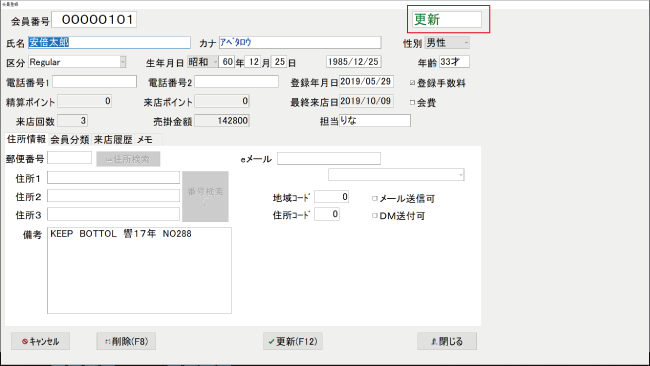Open the 性別 gender dropdown
The width and height of the screenshot is (650, 366).
pos(447,43)
